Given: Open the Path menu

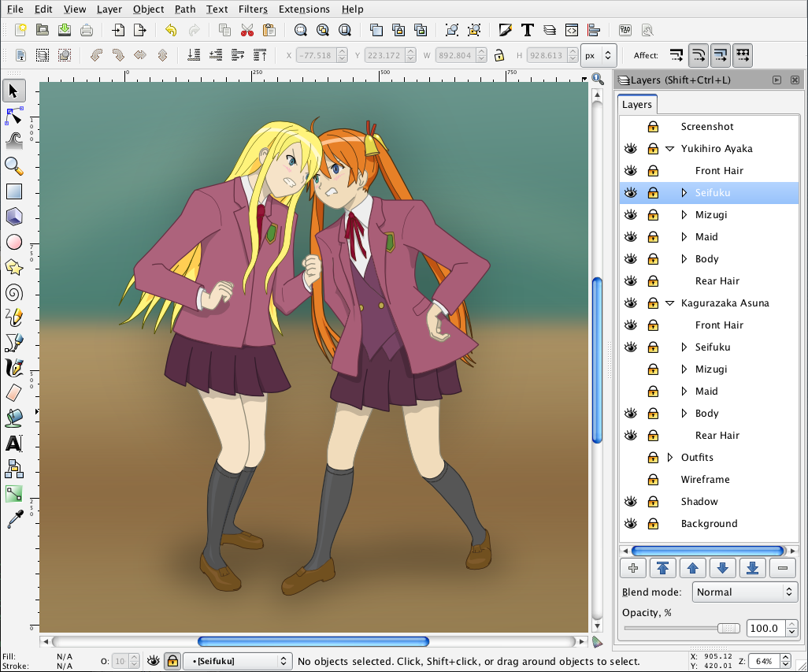Looking at the screenshot, I should (x=185, y=9).
